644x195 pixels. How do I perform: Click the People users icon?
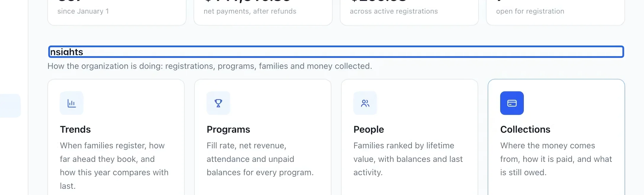tap(365, 103)
